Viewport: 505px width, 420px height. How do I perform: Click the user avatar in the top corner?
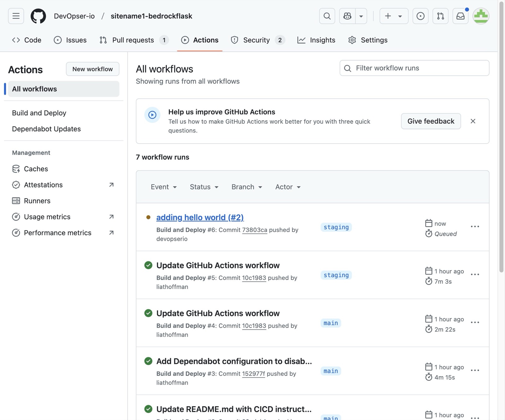coord(481,16)
